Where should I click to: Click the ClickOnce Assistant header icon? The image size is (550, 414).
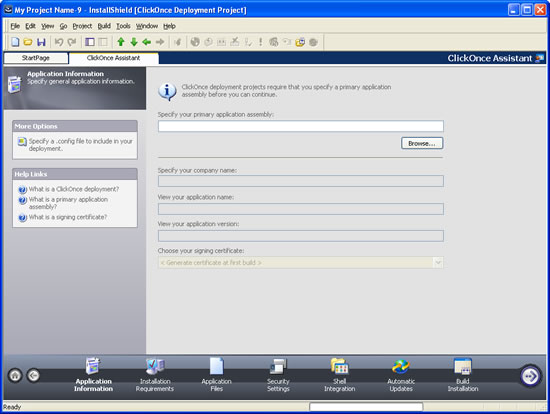pos(540,58)
